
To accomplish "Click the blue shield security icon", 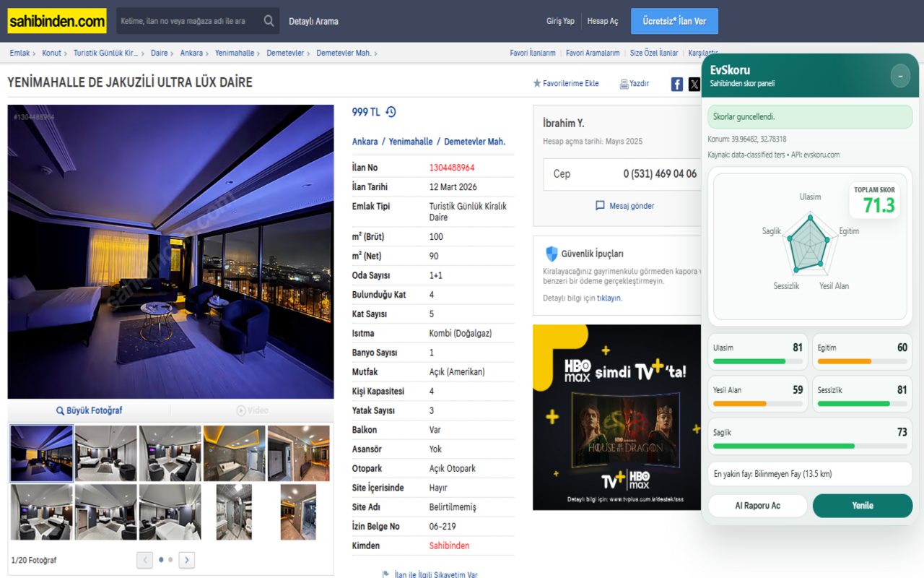I will (552, 254).
